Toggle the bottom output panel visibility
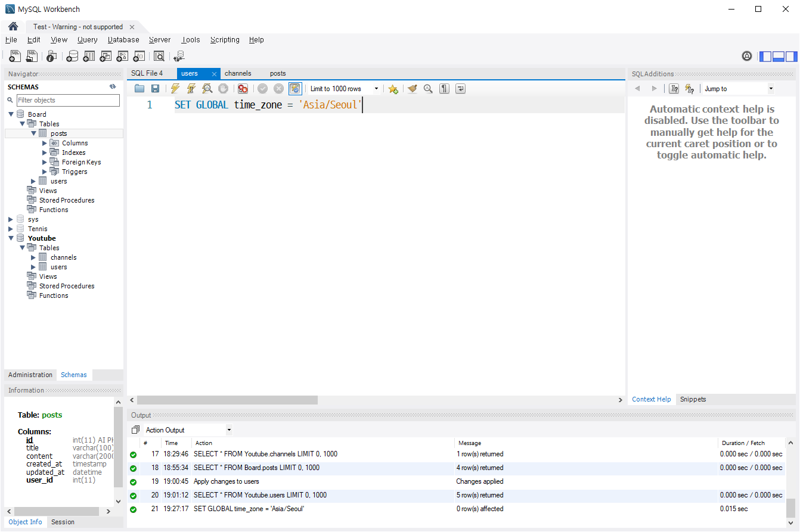The image size is (800, 532). click(x=778, y=57)
